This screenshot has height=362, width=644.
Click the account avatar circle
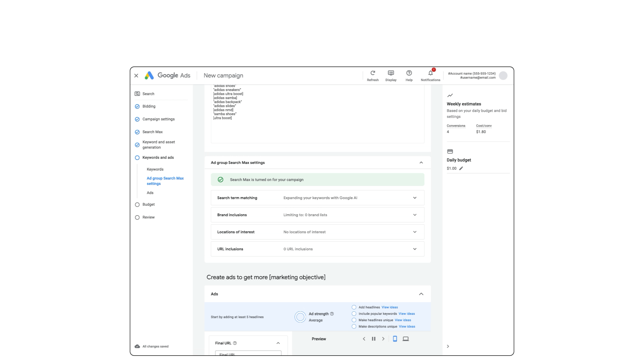click(x=503, y=76)
